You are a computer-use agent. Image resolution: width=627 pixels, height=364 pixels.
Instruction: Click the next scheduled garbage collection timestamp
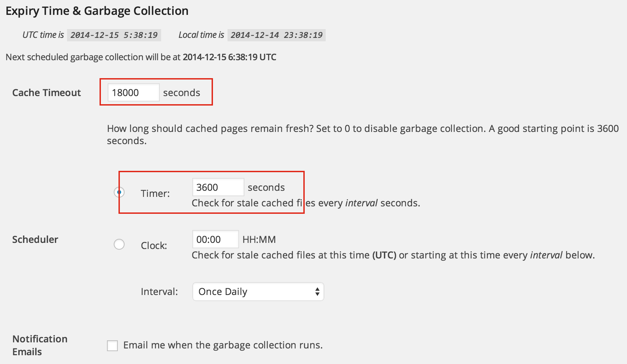230,57
